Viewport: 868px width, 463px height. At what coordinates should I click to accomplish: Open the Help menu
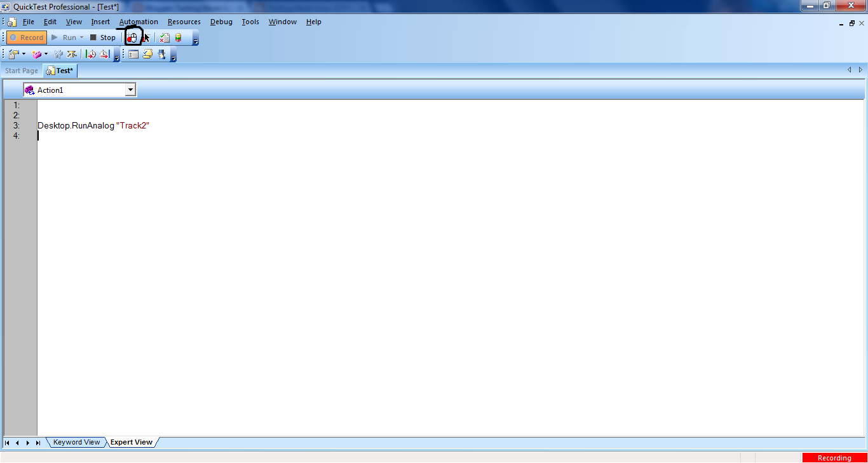coord(314,22)
